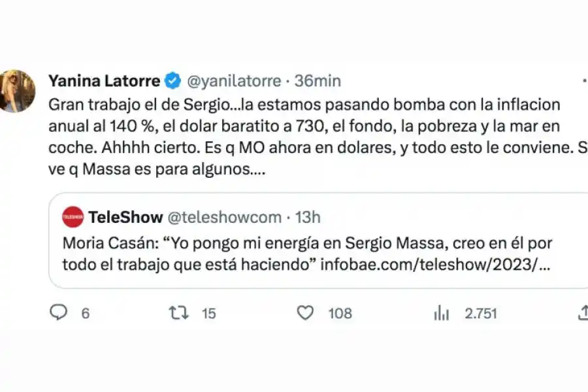
Task: Toggle bookmark via the share options
Action: point(583,313)
